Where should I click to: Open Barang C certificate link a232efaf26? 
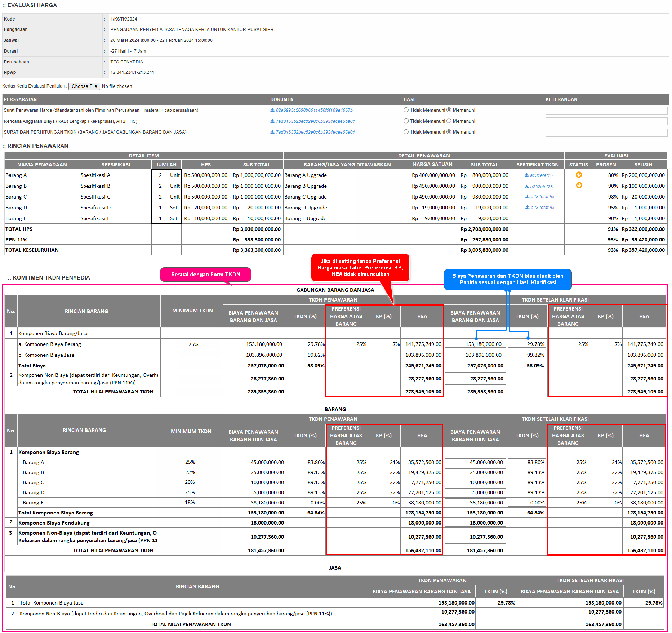[x=542, y=197]
